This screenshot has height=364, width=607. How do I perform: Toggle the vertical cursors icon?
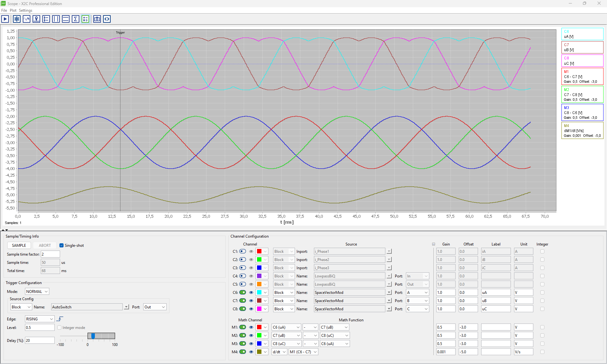[x=56, y=19]
